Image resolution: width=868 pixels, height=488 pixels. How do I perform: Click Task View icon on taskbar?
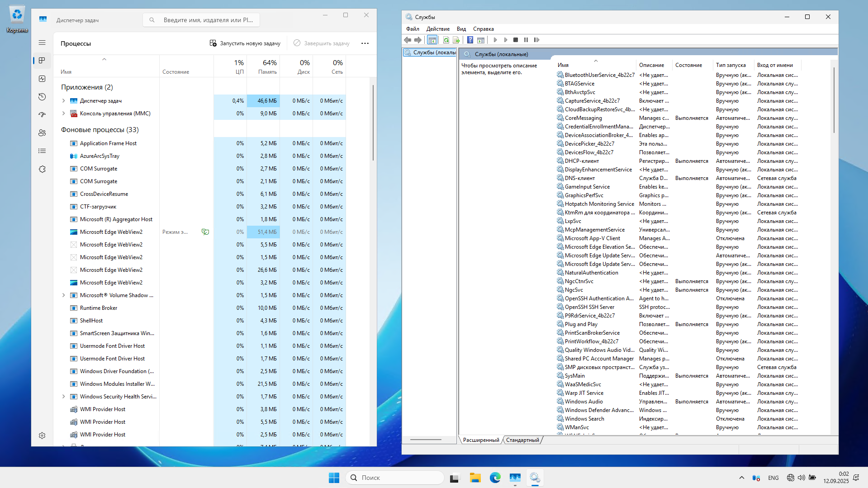455,478
